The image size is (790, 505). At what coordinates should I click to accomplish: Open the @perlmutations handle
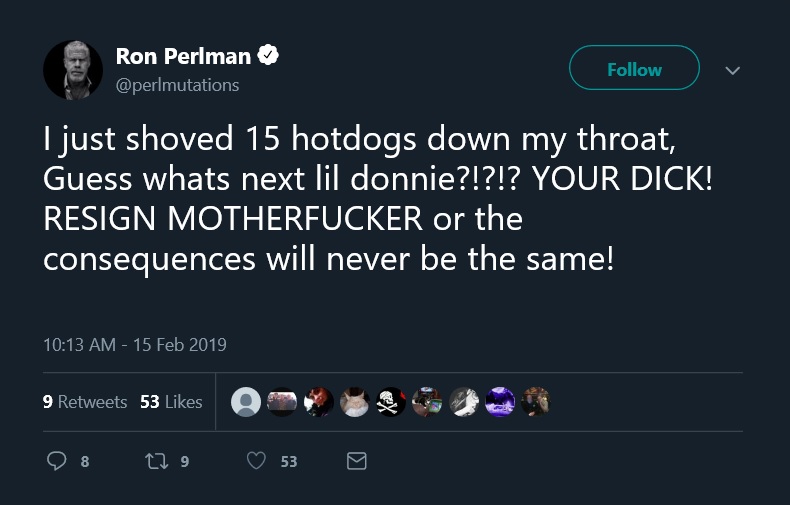coord(177,85)
